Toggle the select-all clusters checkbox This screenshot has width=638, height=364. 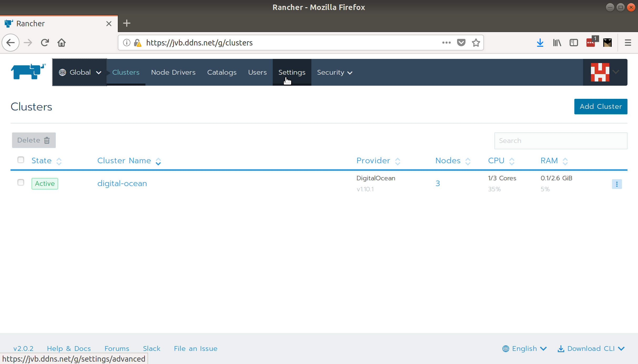tap(21, 160)
